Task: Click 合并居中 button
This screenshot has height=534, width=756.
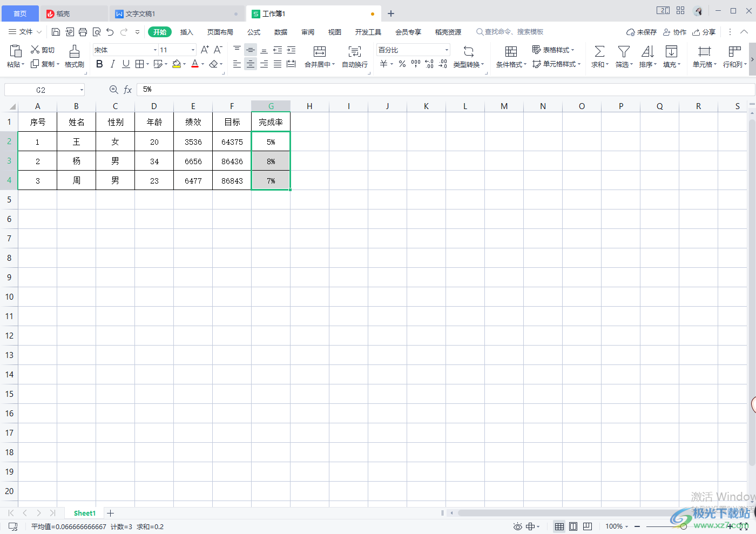Action: point(320,57)
